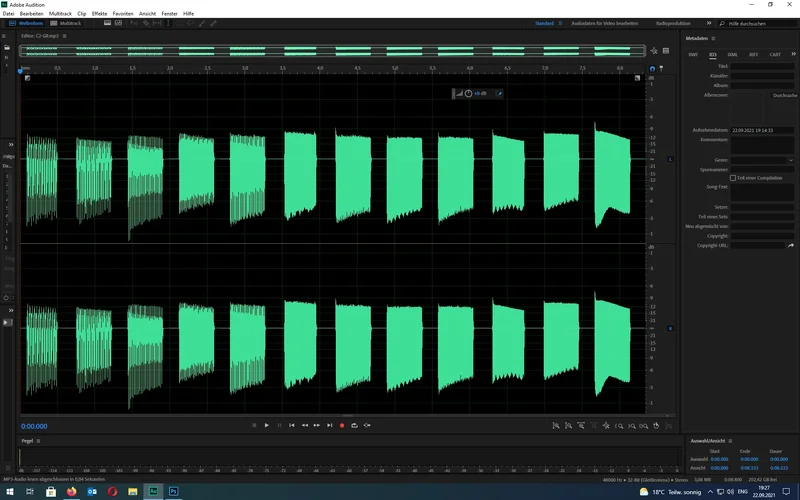This screenshot has width=800, height=500.
Task: Open Firefox from the Windows taskbar
Action: point(72,492)
